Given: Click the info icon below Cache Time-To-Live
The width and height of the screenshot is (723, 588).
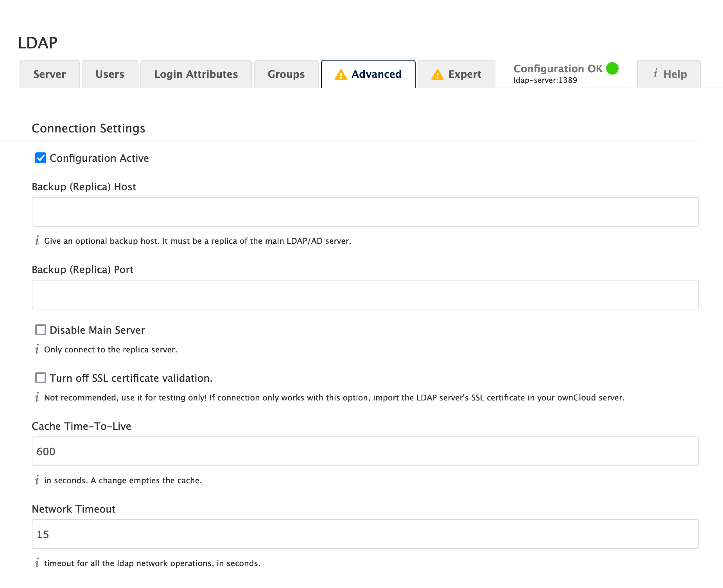Looking at the screenshot, I should (x=37, y=481).
